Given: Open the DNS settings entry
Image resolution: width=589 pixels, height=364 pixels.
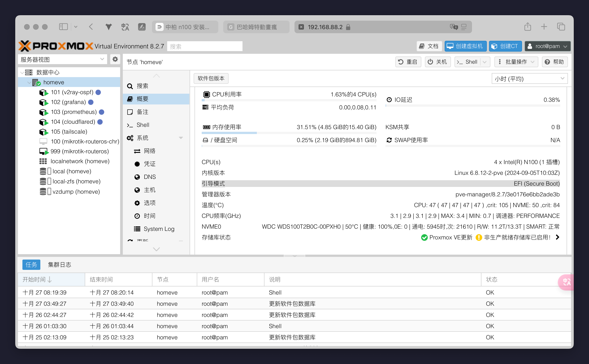Looking at the screenshot, I should point(149,177).
